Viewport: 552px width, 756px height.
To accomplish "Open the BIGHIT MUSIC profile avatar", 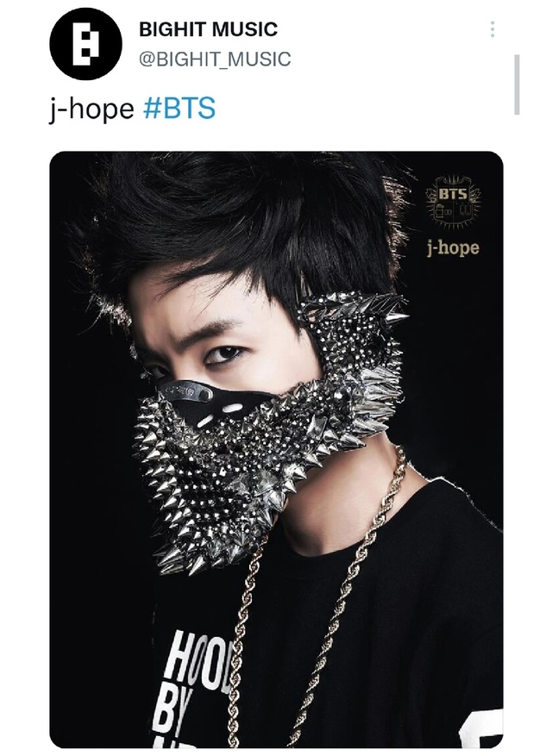I will click(x=86, y=44).
